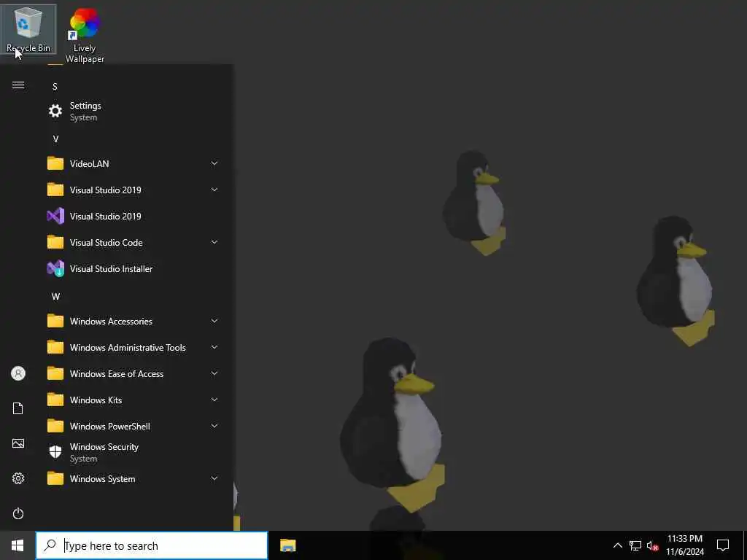Open Documents icon in Start sidebar

click(18, 408)
